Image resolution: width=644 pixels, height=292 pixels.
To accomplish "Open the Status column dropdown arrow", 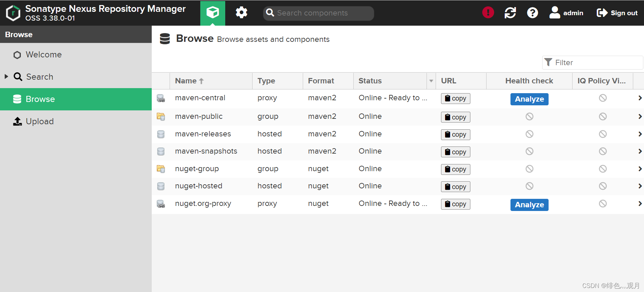I will click(x=431, y=81).
